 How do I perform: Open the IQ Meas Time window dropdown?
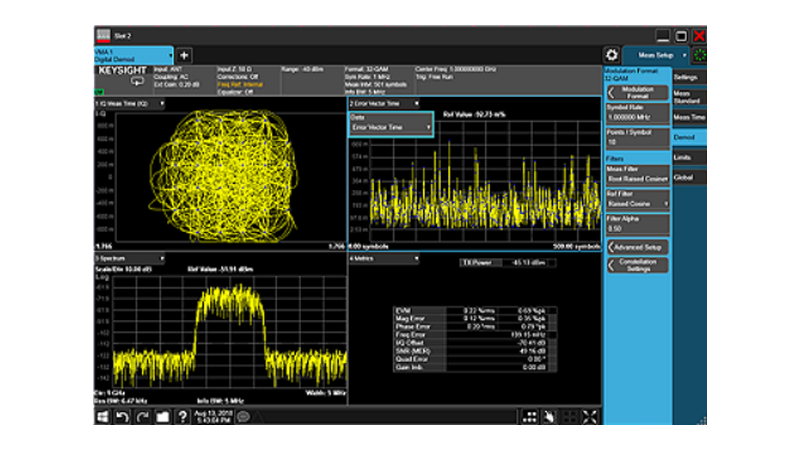point(130,103)
